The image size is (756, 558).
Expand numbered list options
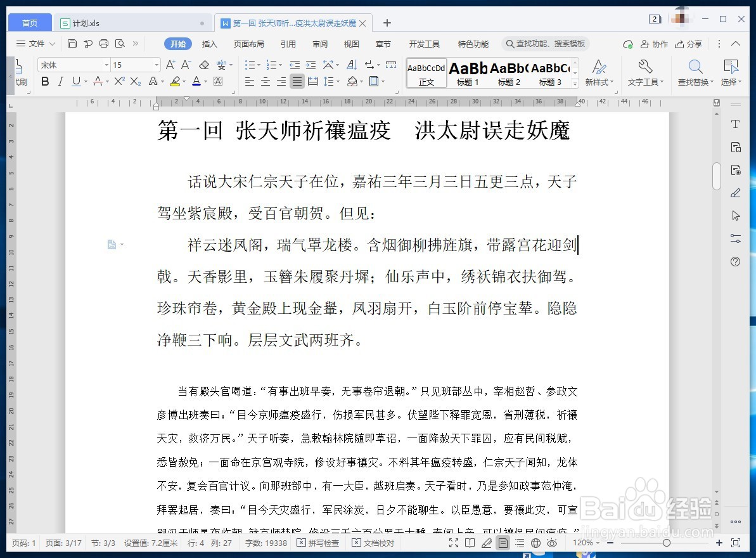pyautogui.click(x=280, y=65)
